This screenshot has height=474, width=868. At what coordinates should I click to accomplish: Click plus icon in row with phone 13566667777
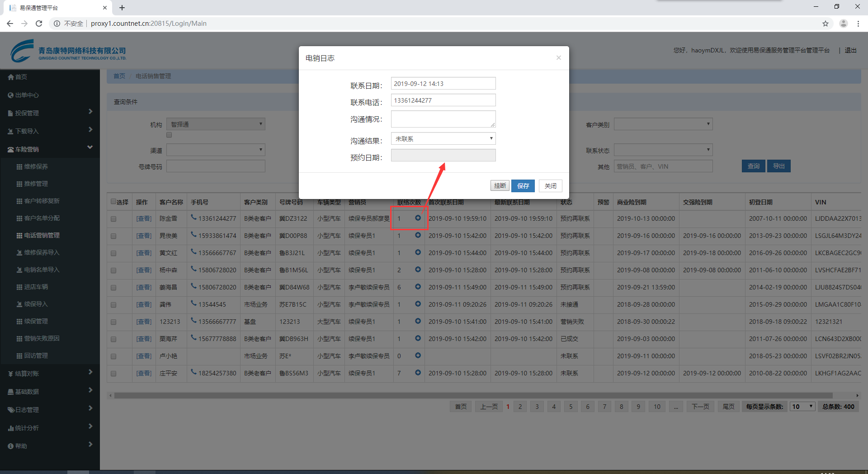click(418, 321)
